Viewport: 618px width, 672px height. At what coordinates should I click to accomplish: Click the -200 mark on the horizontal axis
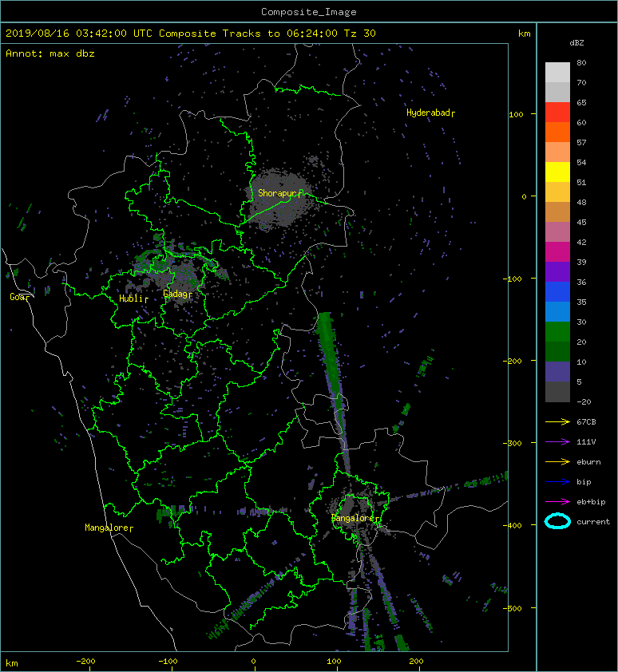click(85, 662)
